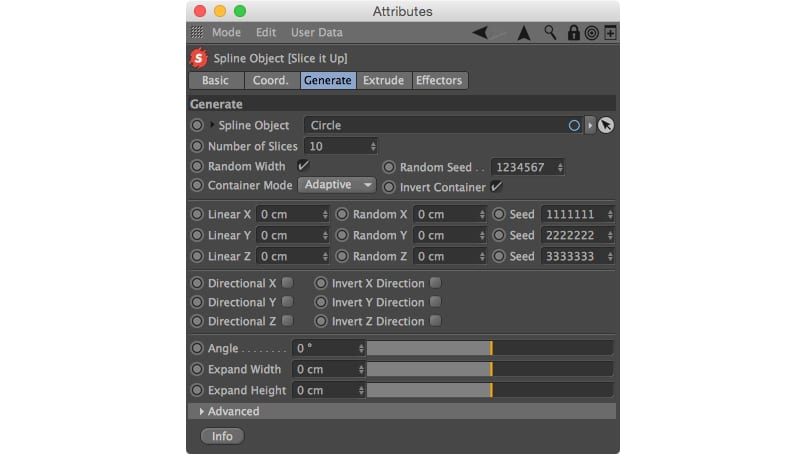Click the Seed 2222222 input field
The width and height of the screenshot is (807, 454).
pyautogui.click(x=577, y=235)
